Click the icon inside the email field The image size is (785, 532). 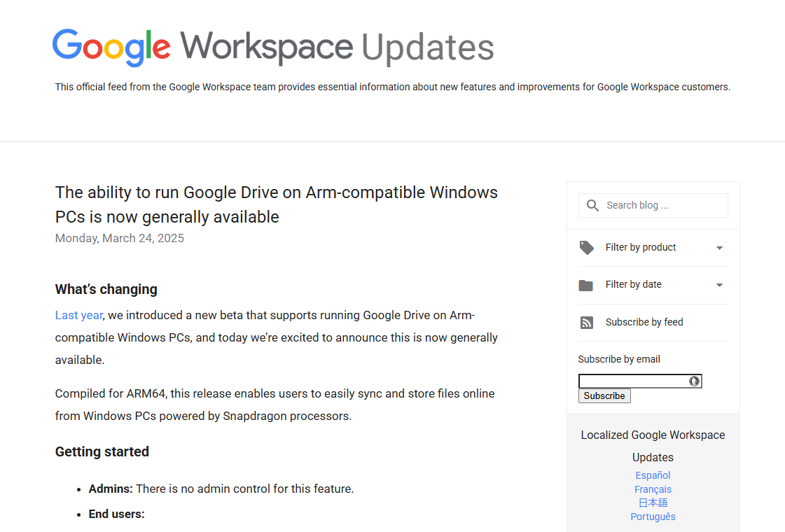pos(694,381)
